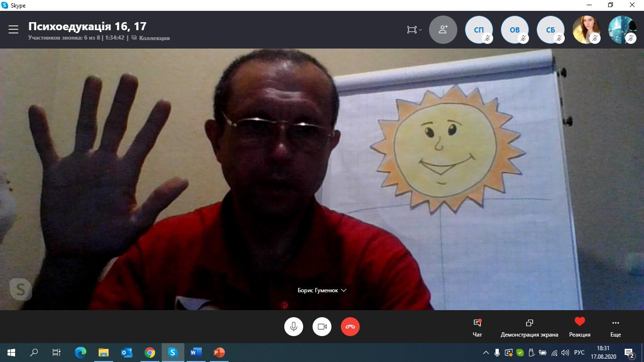
Task: Open Word from taskbar
Action: pyautogui.click(x=196, y=352)
